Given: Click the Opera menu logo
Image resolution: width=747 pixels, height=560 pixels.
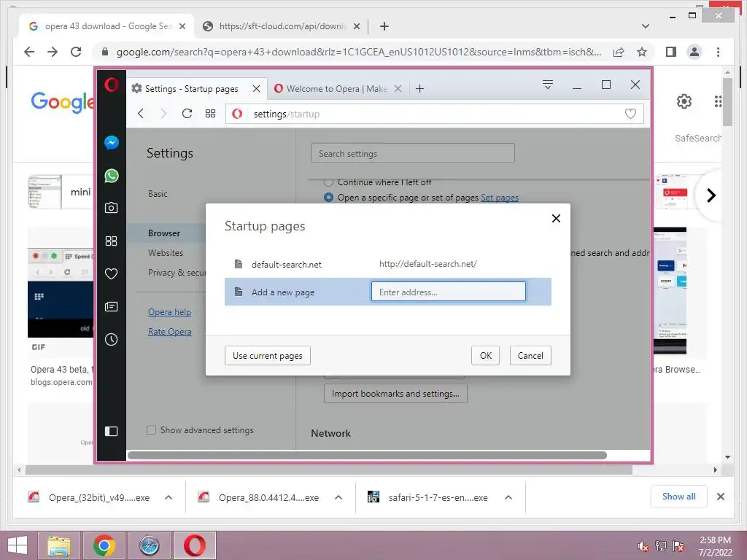Looking at the screenshot, I should click(111, 85).
